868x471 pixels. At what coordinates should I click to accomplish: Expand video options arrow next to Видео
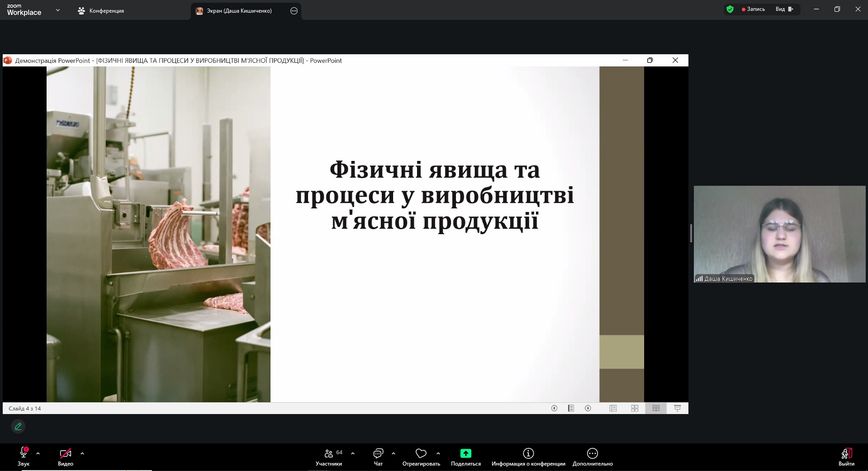[x=82, y=453]
